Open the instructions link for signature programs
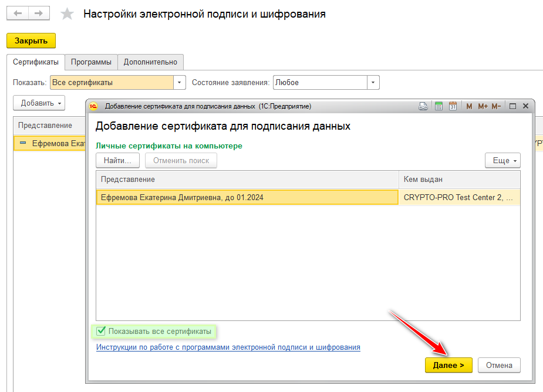The height and width of the screenshot is (392, 543). [228, 347]
